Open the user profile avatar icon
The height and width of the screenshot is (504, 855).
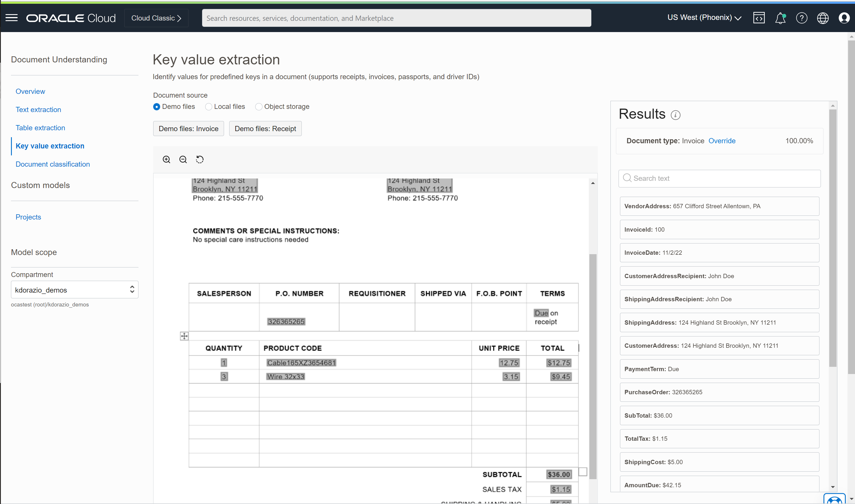[843, 18]
